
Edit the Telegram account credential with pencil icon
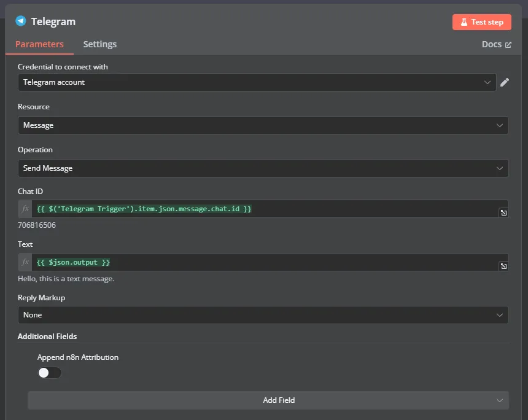[x=505, y=82]
